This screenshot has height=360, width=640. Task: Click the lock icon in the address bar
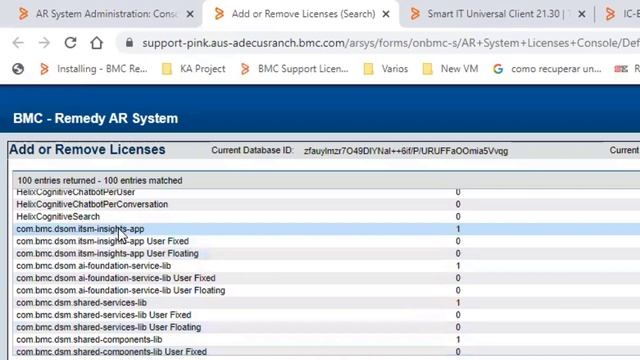(129, 42)
